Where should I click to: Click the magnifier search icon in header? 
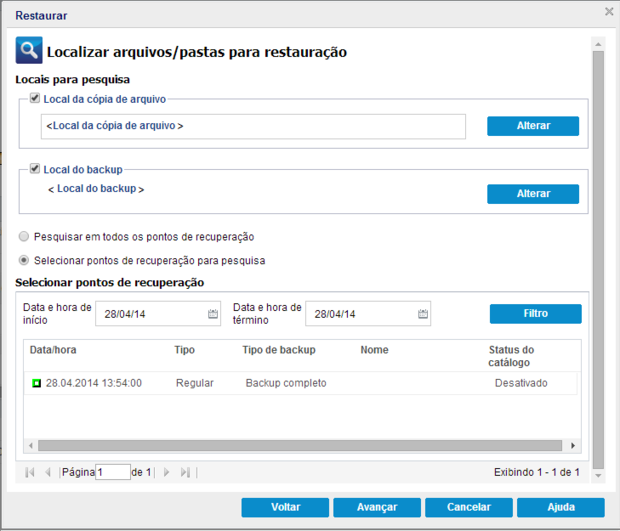tap(29, 50)
